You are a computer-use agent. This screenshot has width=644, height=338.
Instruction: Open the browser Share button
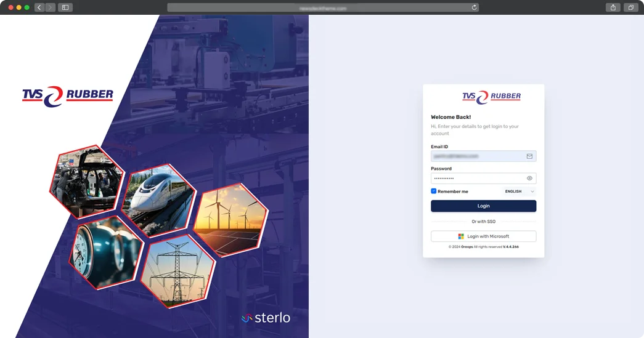(613, 7)
